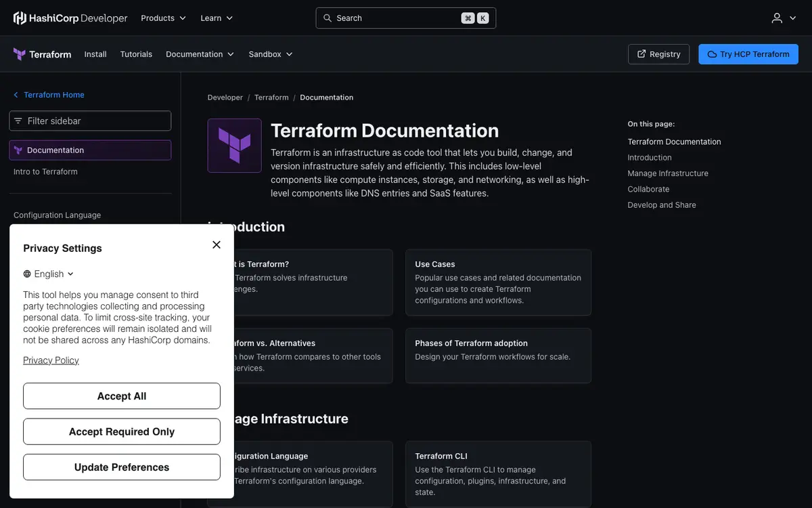Screen dimensions: 812x508
Task: Open the Install page
Action: point(95,54)
